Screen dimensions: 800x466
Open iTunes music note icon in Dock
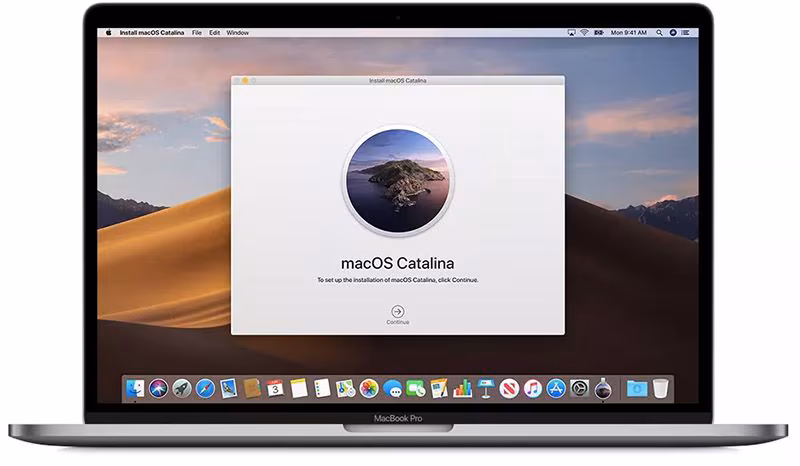[x=533, y=389]
